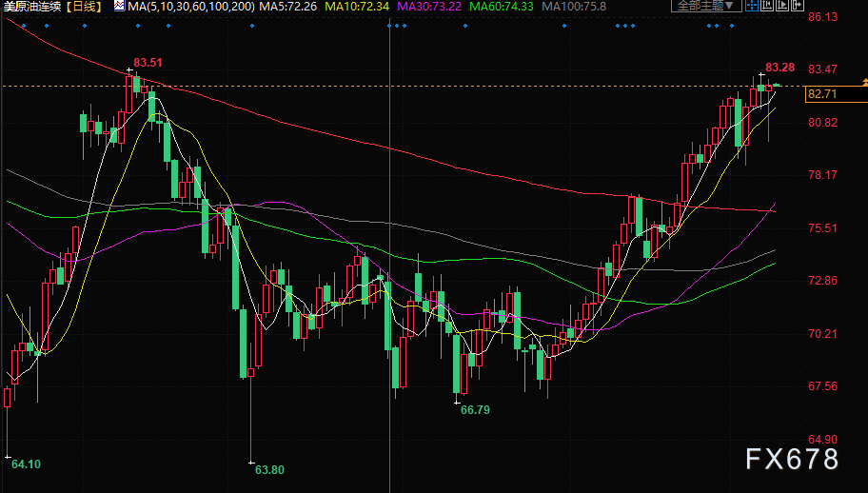Click the current price tag 82.71

[821, 93]
